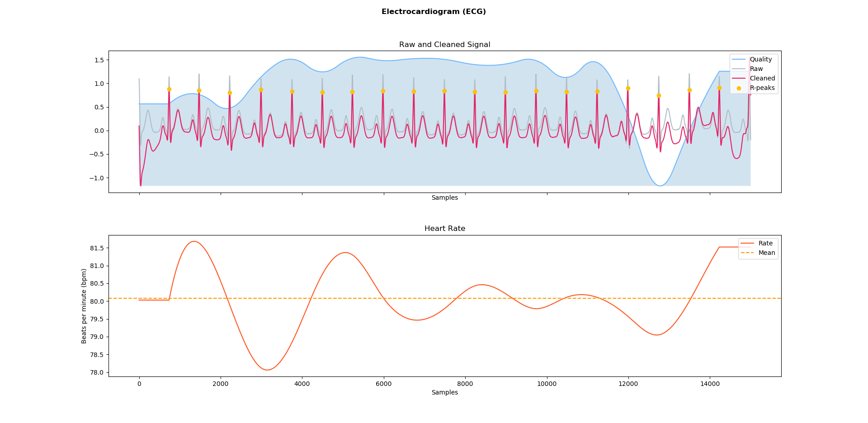Click the first yellow R-peak dot
The width and height of the screenshot is (868, 423).
pyautogui.click(x=170, y=89)
